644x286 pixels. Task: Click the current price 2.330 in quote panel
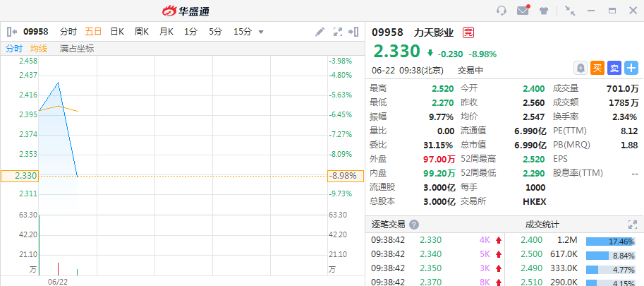click(x=396, y=52)
